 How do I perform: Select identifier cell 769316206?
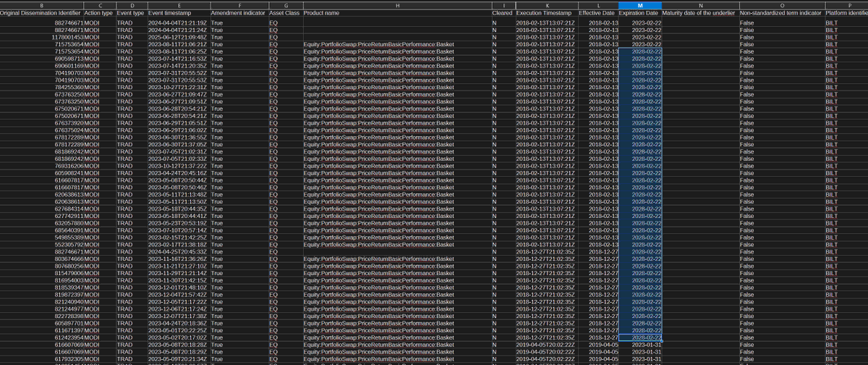(41, 165)
